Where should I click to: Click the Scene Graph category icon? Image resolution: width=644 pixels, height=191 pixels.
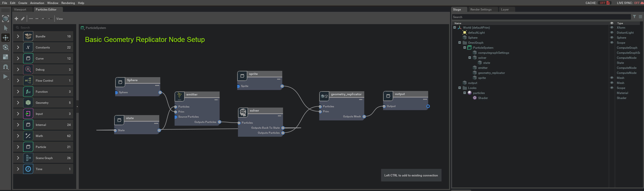pos(28,158)
